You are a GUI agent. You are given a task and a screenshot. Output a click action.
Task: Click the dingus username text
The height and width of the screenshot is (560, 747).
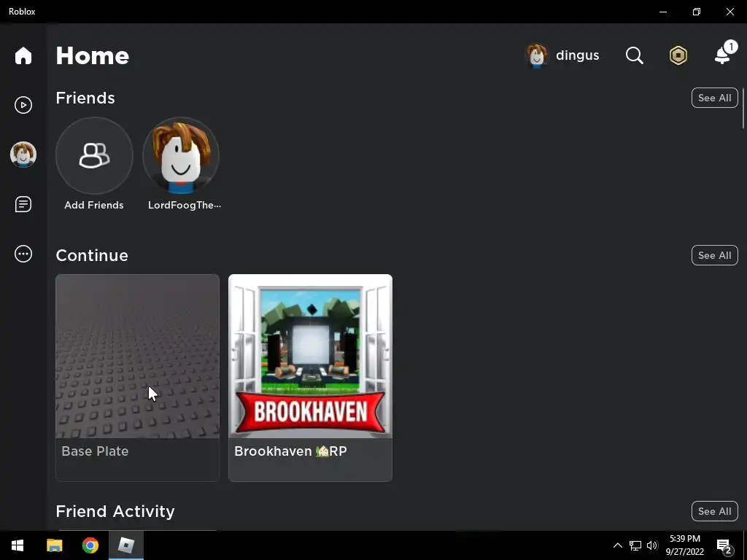coord(578,55)
